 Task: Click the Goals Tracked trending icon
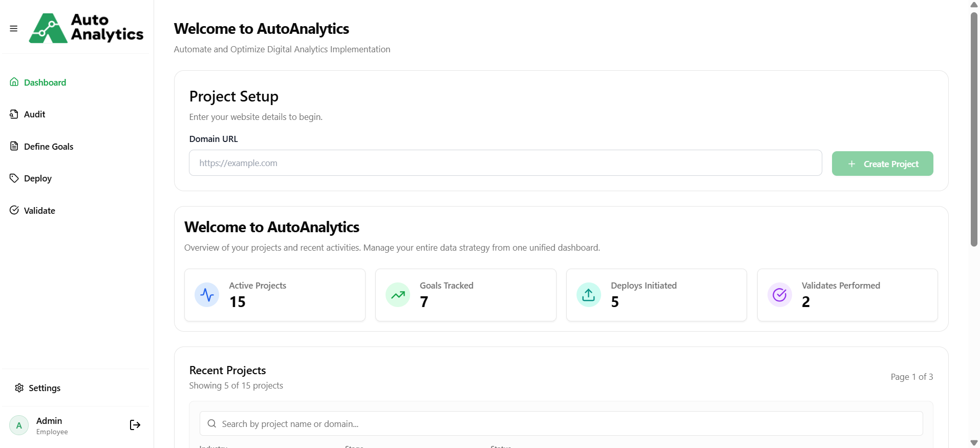click(x=398, y=295)
